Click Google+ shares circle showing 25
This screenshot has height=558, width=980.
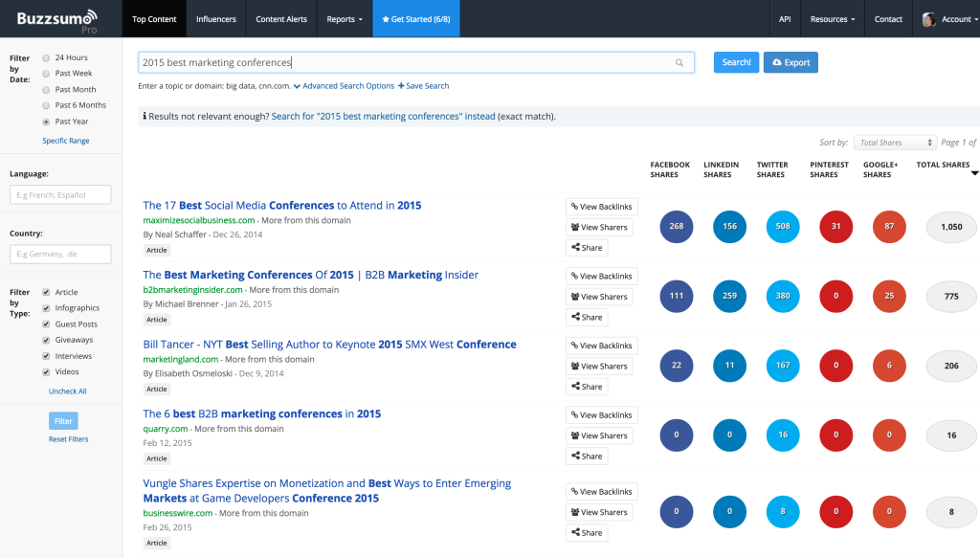click(889, 296)
